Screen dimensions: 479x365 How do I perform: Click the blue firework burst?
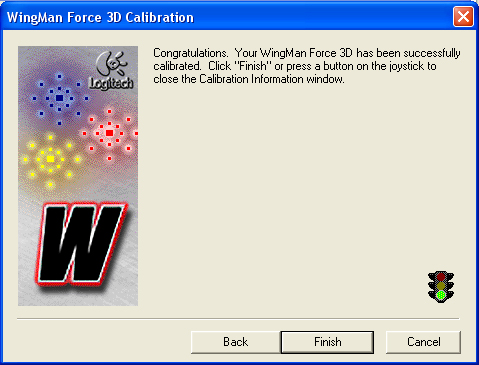tap(59, 98)
